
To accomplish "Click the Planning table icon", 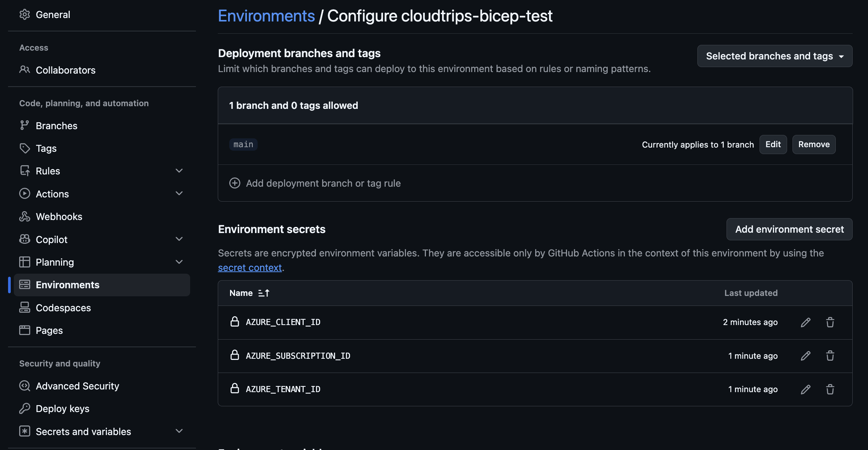I will pos(25,262).
